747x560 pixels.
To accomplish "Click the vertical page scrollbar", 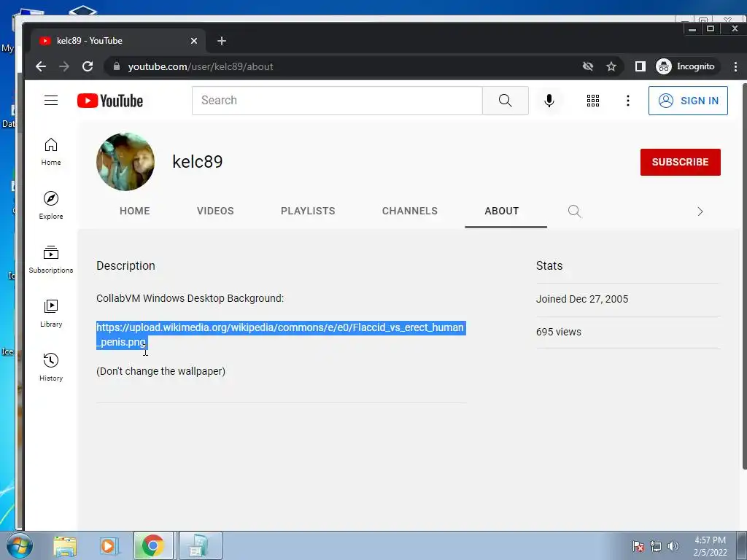I will [744, 276].
